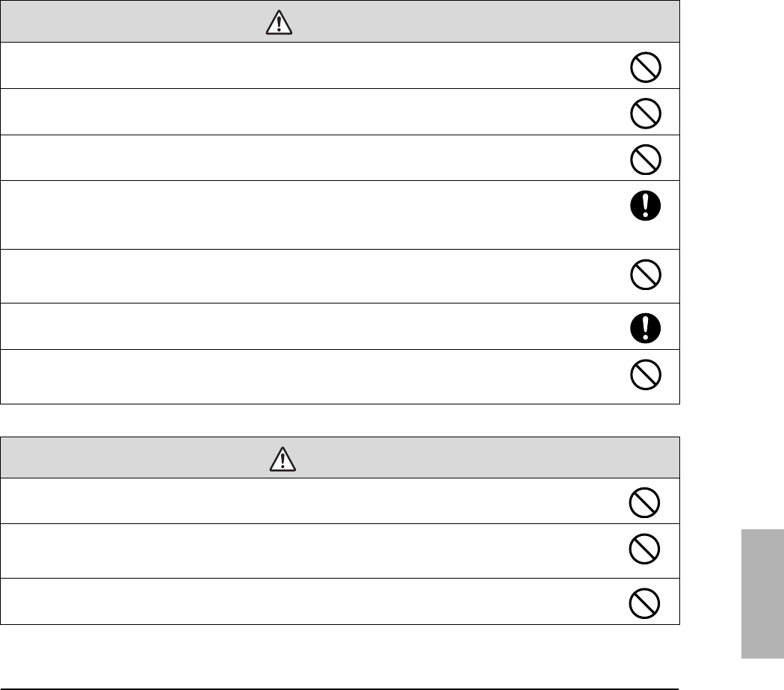Select the prohibition icon in the lower table's middle row
Image resolution: width=784 pixels, height=690 pixels.
pyautogui.click(x=644, y=551)
